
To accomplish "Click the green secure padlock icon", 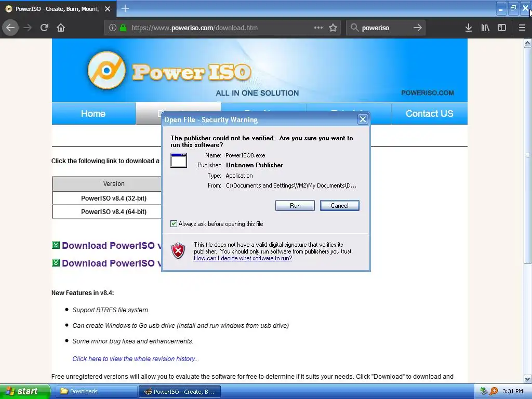I will point(123,28).
